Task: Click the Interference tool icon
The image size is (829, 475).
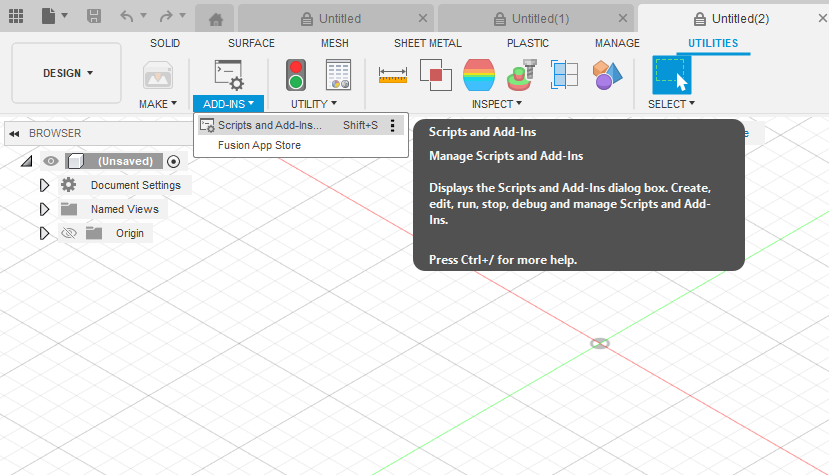Action: click(435, 75)
